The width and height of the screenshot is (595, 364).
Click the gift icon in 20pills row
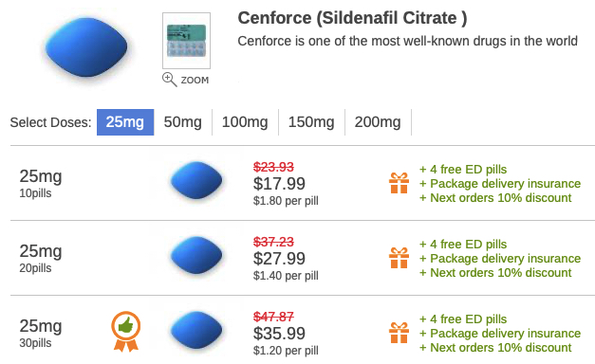pos(399,258)
